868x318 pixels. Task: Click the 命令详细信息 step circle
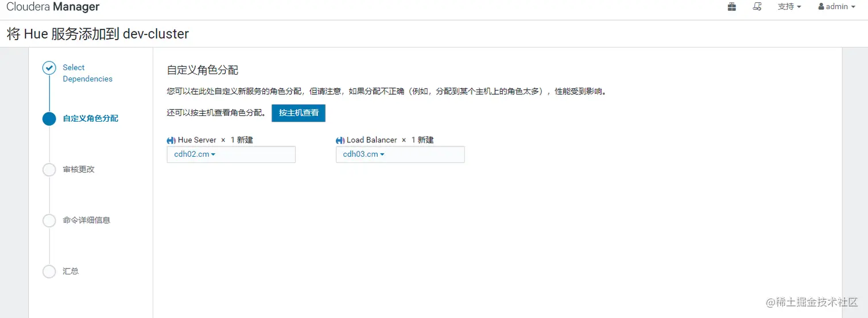pyautogui.click(x=49, y=220)
